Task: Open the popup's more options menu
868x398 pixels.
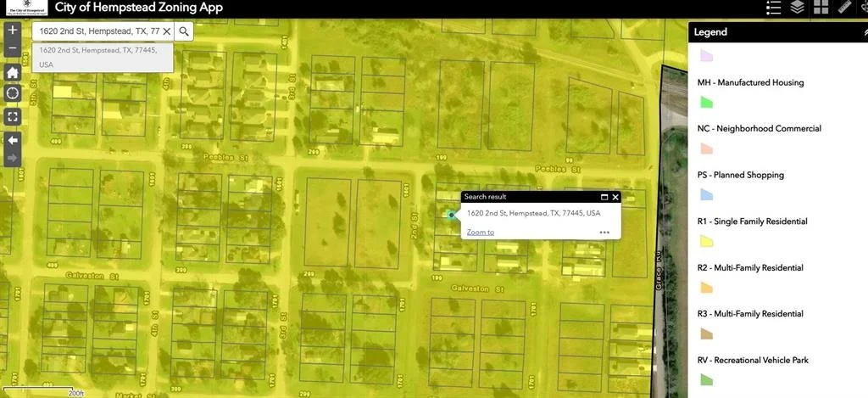Action: point(604,233)
